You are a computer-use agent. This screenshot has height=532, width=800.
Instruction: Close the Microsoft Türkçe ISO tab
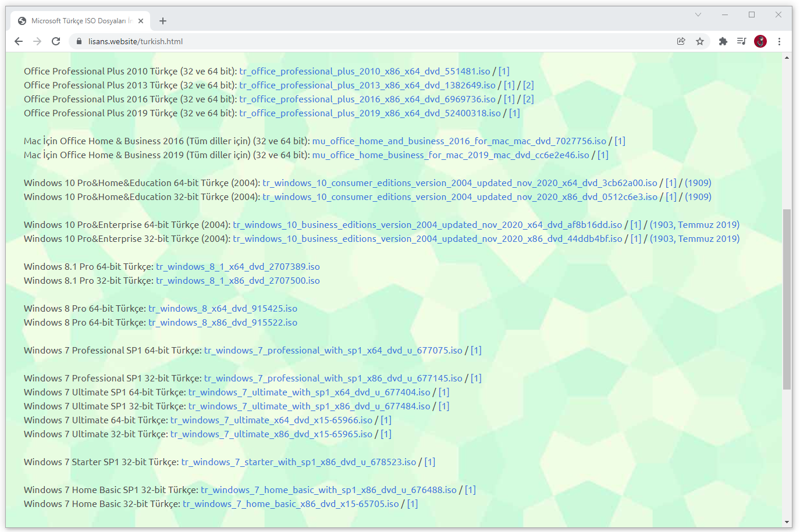pyautogui.click(x=141, y=21)
